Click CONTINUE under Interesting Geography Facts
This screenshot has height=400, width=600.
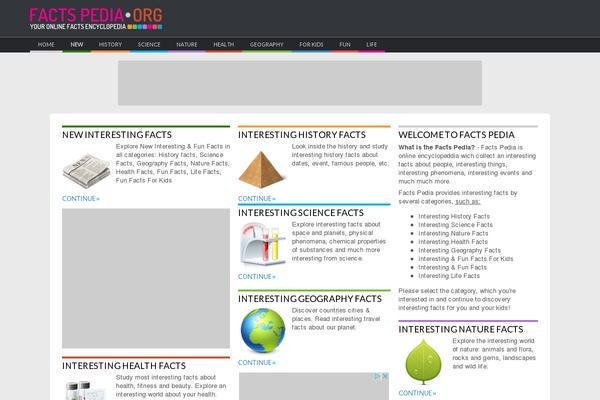[x=257, y=362]
